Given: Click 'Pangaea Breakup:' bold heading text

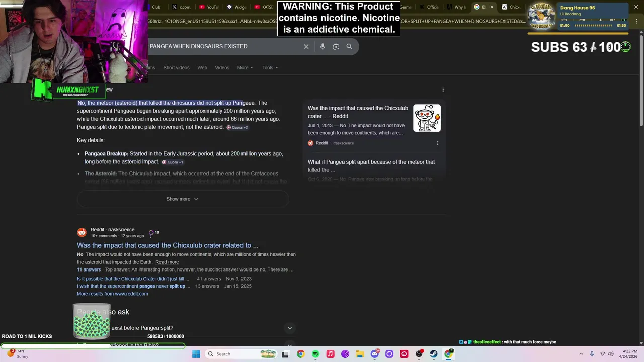Looking at the screenshot, I should [106, 154].
